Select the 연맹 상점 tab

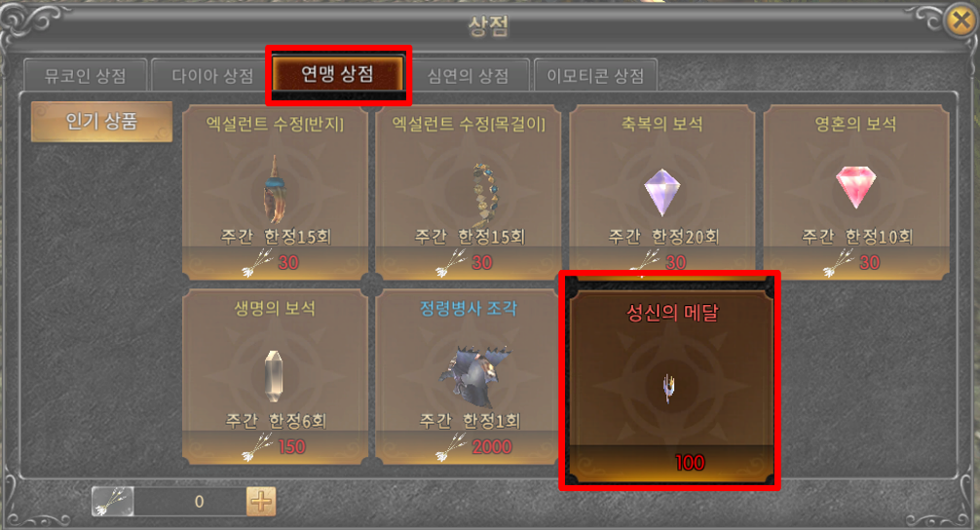click(337, 74)
